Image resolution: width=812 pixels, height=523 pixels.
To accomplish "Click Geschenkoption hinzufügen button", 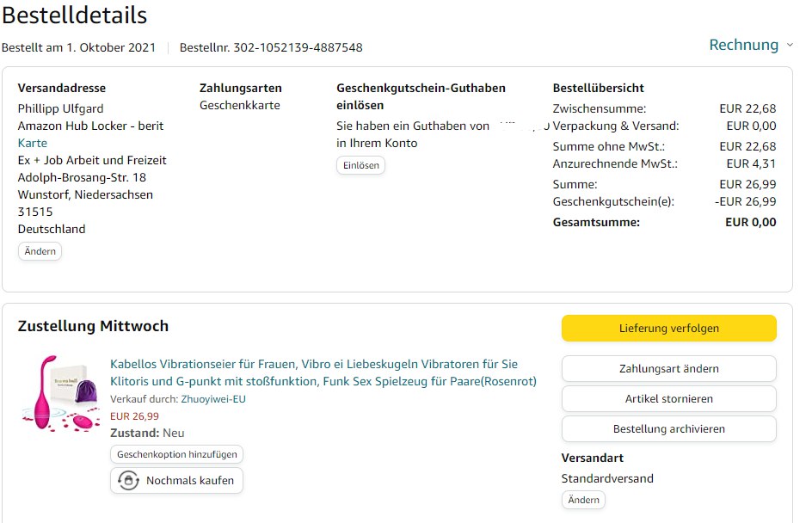I will [x=176, y=454].
